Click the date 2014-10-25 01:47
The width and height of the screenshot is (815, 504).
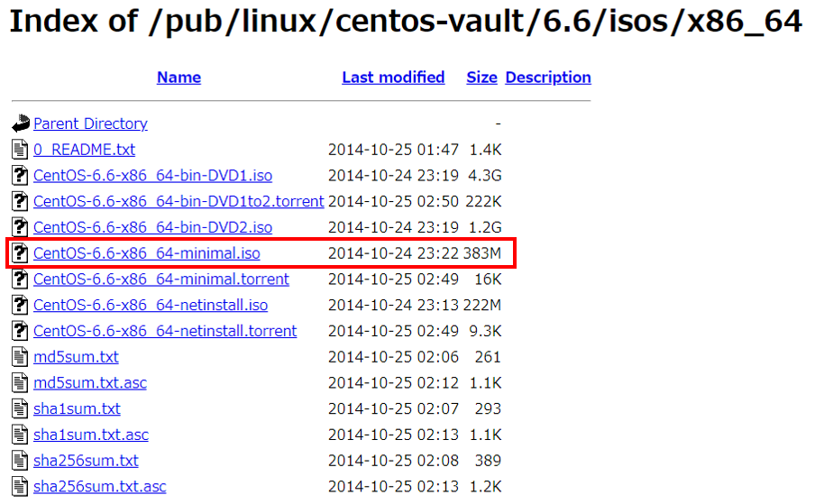(393, 150)
